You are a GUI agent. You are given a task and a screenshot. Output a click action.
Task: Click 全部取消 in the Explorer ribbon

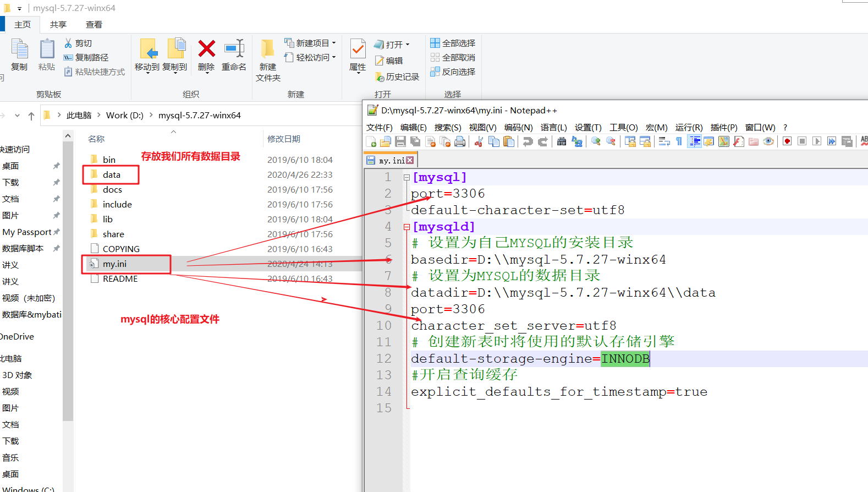(453, 57)
